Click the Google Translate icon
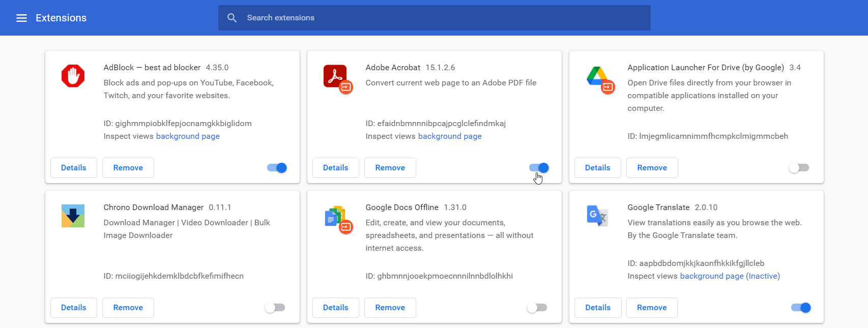The width and height of the screenshot is (868, 328). coord(597,216)
